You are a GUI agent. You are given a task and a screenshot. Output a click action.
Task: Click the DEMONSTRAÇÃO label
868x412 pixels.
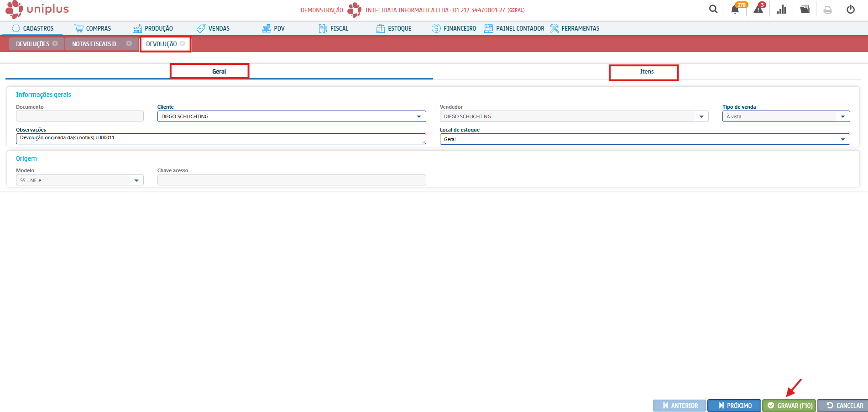[x=322, y=10]
